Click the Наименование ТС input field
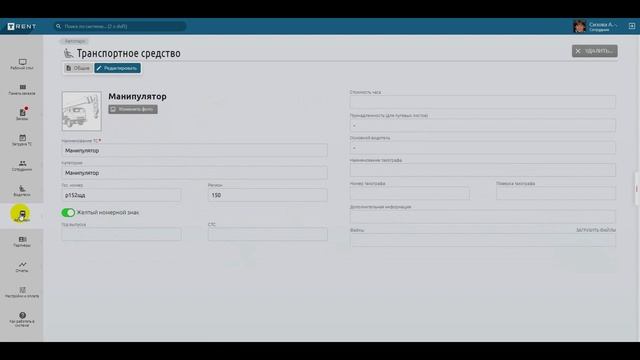The width and height of the screenshot is (640, 360). point(194,150)
